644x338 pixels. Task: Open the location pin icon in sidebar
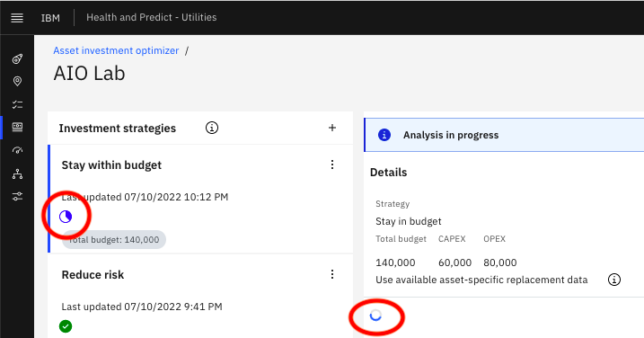click(17, 81)
